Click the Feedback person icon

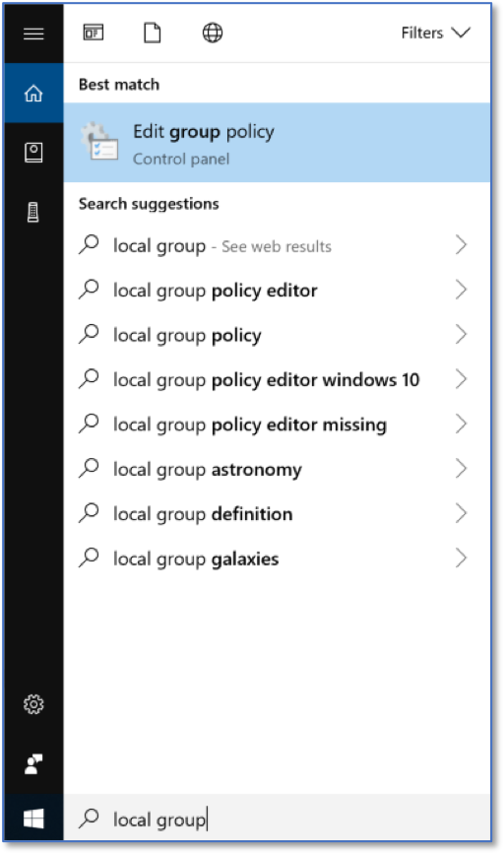[33, 764]
